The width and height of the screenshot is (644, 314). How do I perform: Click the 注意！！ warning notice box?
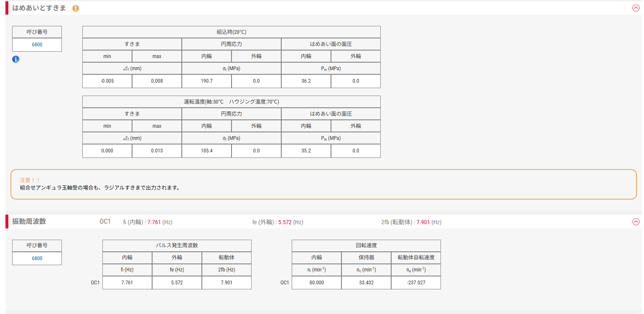click(x=322, y=183)
